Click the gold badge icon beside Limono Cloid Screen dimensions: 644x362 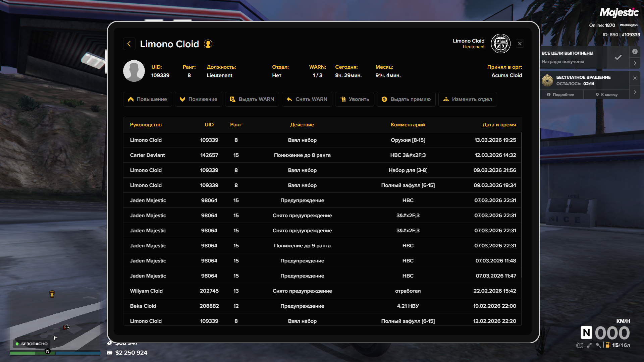208,44
